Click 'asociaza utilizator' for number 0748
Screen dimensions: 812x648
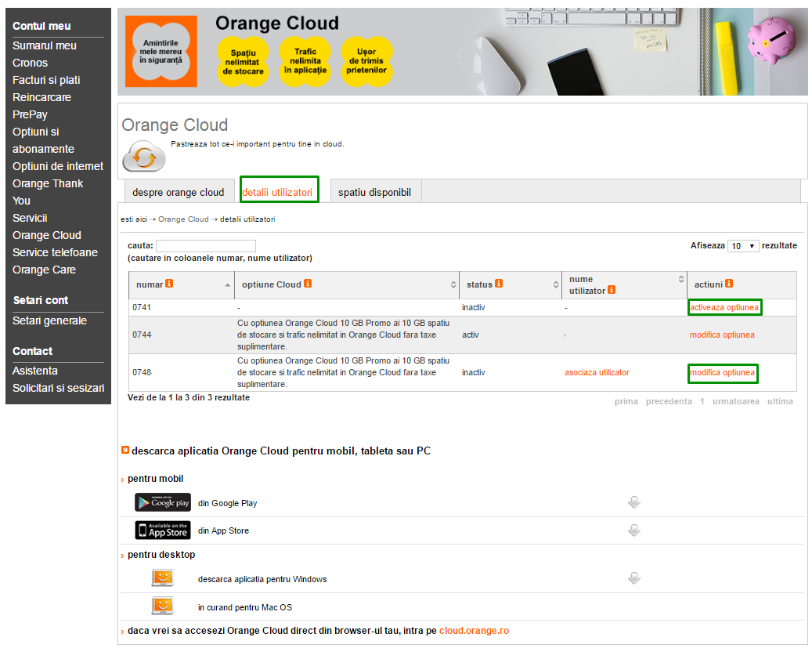(x=597, y=372)
